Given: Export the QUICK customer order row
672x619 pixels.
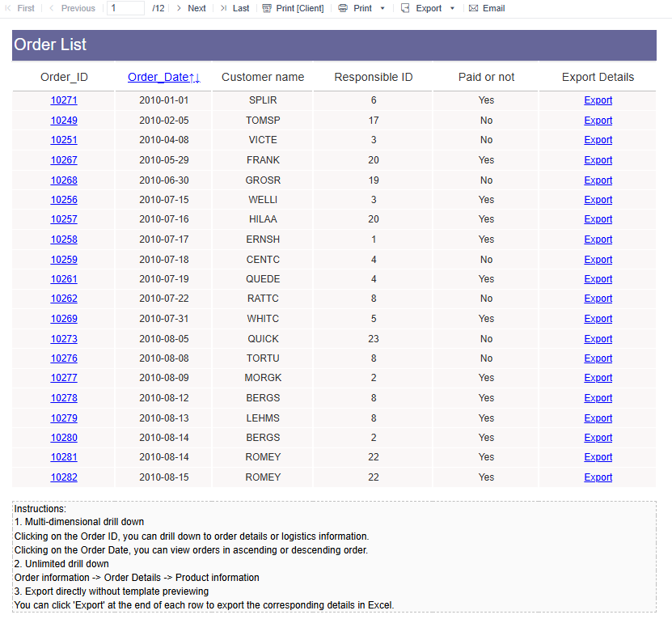Looking at the screenshot, I should (x=598, y=339).
